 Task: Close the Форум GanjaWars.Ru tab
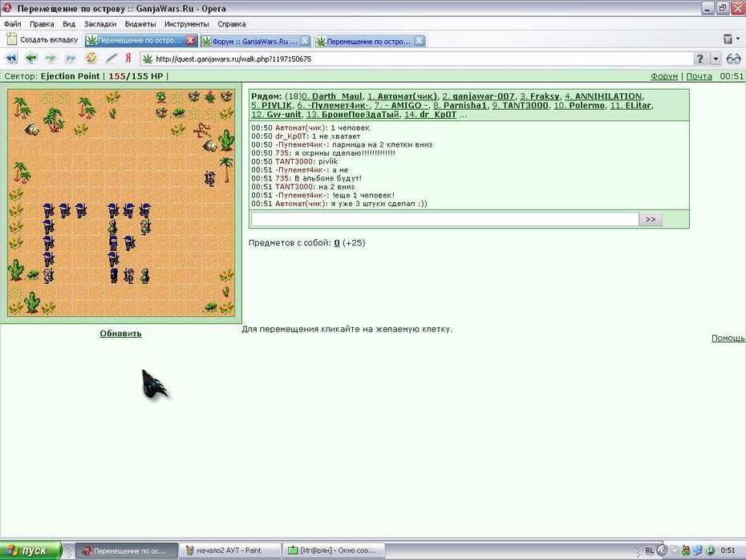pos(305,41)
